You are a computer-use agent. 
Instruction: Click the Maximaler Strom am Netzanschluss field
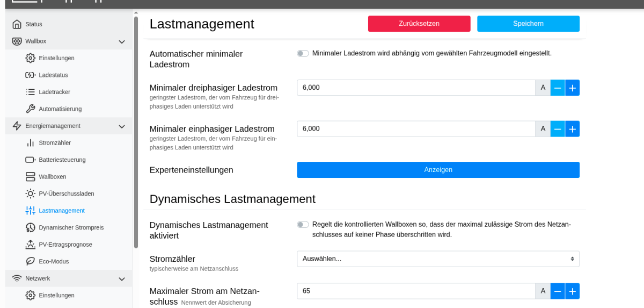[x=416, y=291]
